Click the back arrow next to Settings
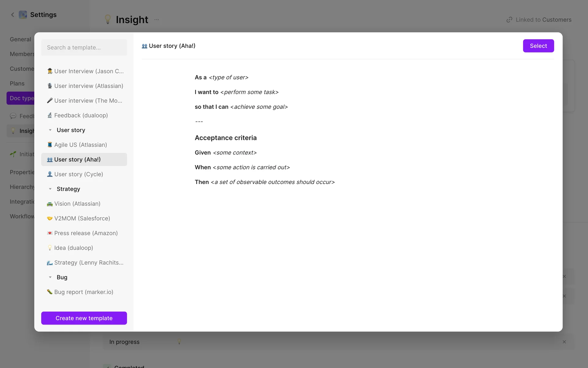The image size is (588, 368). point(13,15)
